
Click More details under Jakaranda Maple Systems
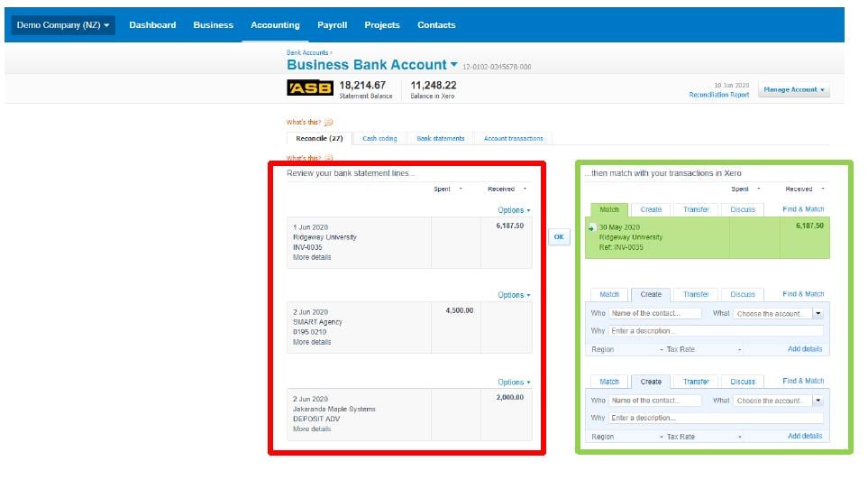click(312, 429)
